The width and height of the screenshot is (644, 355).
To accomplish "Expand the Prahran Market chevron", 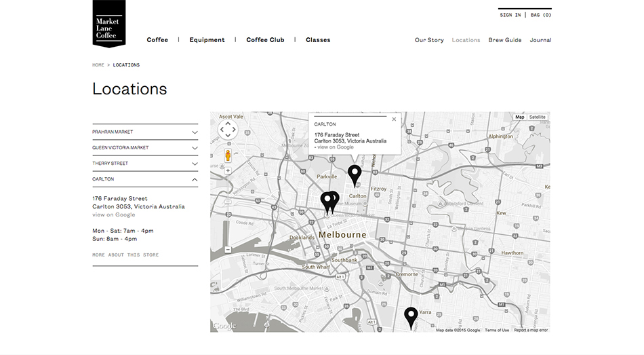I will click(195, 132).
